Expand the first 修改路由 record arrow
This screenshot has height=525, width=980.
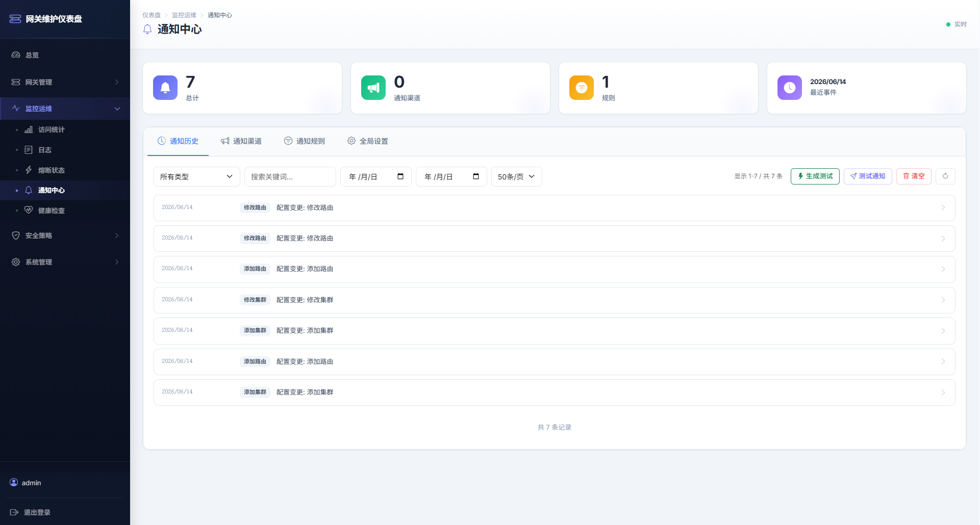tap(943, 208)
